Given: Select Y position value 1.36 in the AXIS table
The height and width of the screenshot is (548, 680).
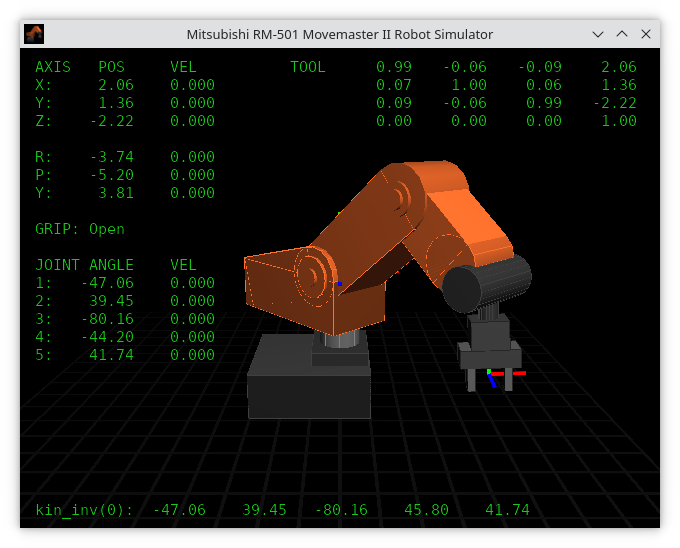Looking at the screenshot, I should tap(116, 103).
